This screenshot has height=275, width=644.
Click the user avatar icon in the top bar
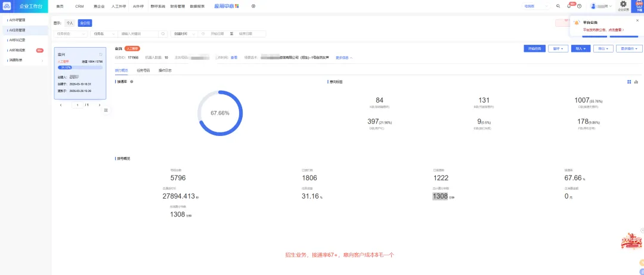click(x=593, y=6)
